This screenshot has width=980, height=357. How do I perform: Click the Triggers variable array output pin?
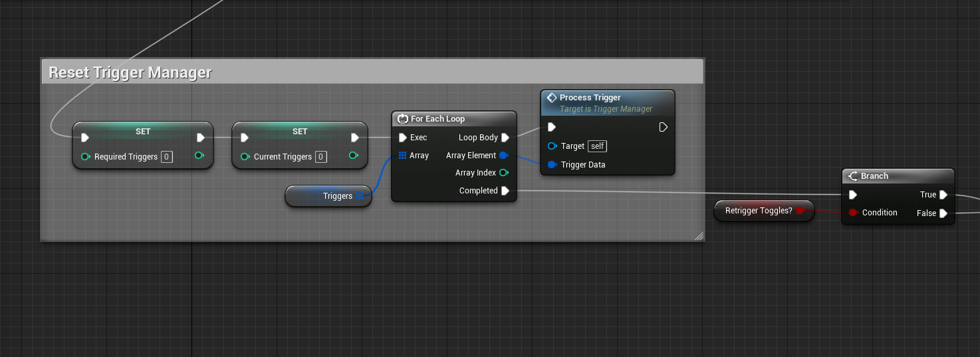click(x=360, y=196)
